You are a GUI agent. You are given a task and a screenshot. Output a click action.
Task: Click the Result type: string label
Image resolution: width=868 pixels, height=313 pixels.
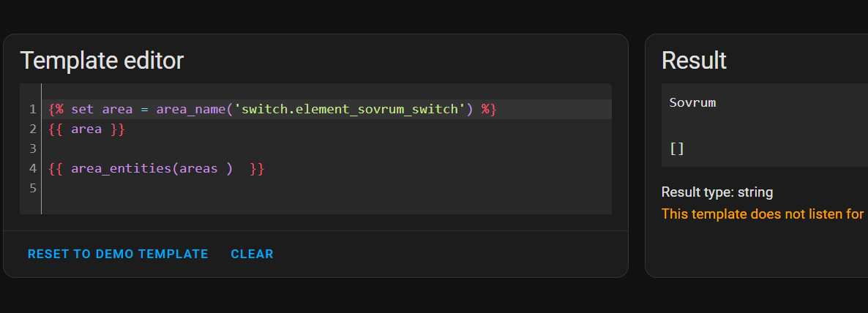(717, 192)
